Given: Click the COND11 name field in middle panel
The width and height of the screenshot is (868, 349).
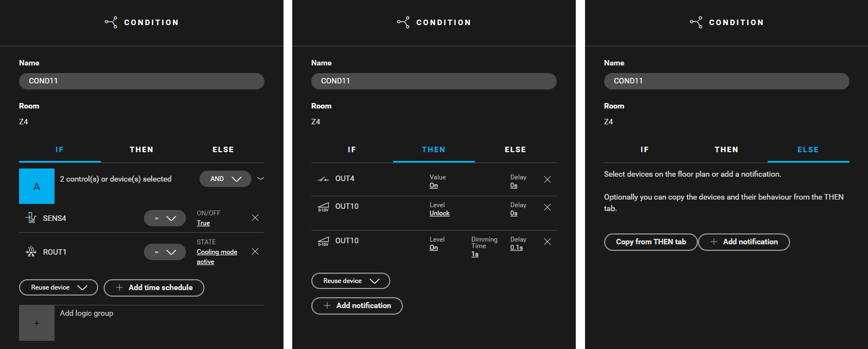Looking at the screenshot, I should pos(433,81).
